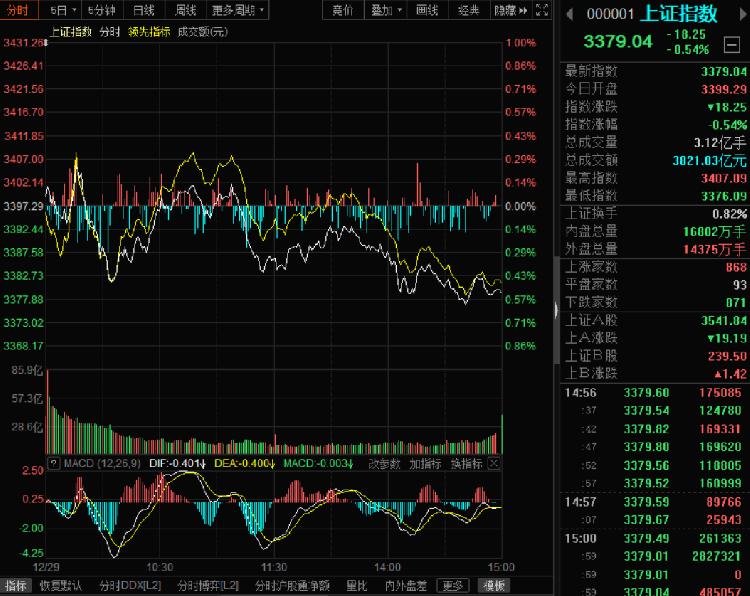750x596 pixels.
Task: Click the 平盘家数 value 93
Action: pos(740,285)
